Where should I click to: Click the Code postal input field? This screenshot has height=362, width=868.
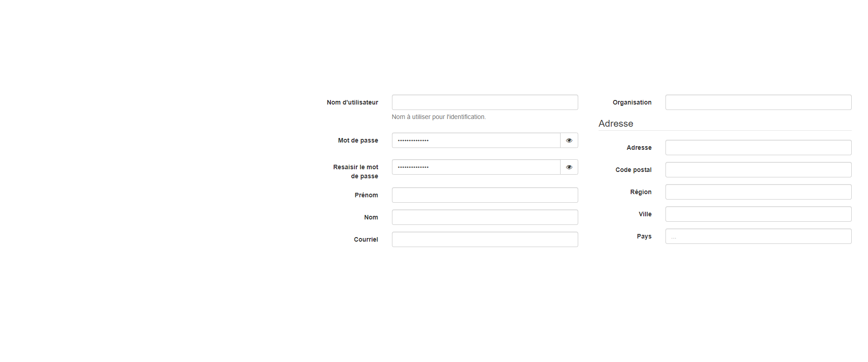(758, 170)
